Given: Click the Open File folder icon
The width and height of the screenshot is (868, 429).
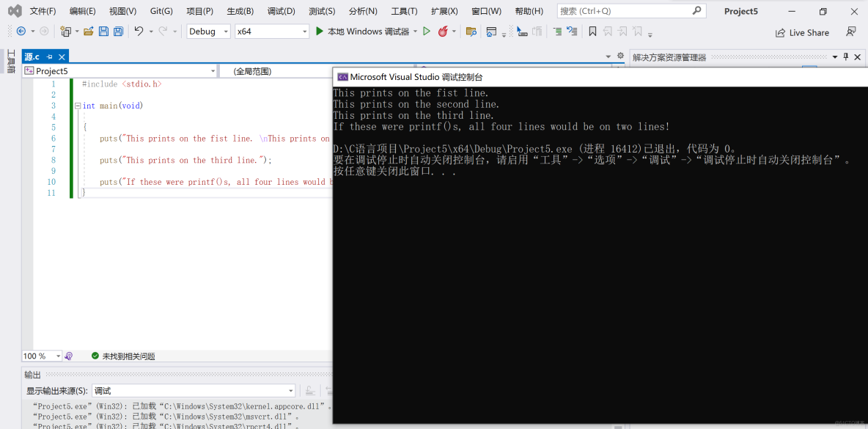Looking at the screenshot, I should click(x=88, y=32).
